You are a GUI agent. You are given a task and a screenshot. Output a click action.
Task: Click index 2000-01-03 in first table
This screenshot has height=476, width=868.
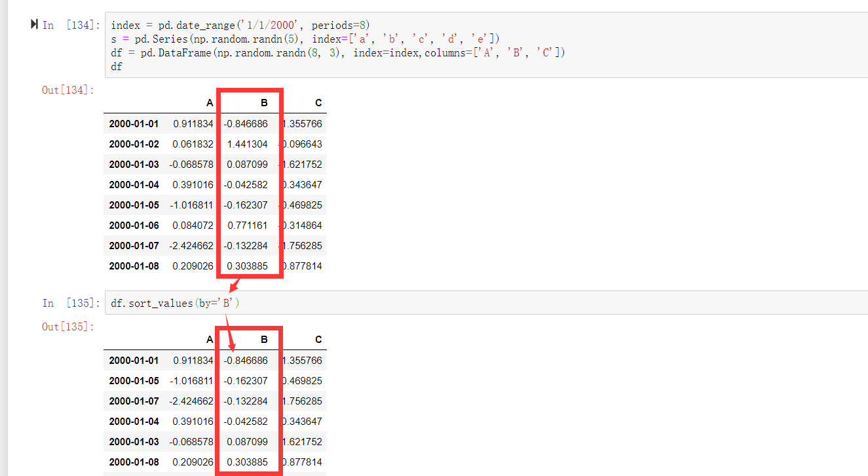[134, 164]
